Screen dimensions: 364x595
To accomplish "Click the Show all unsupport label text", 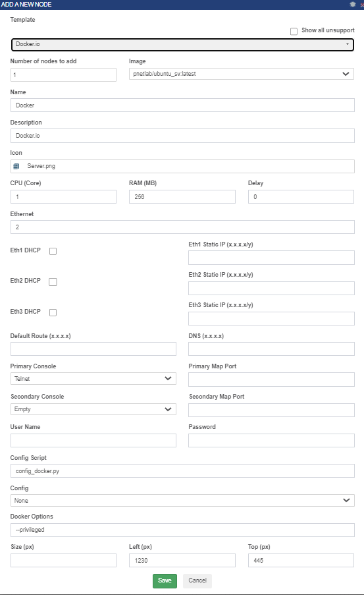I will point(328,30).
